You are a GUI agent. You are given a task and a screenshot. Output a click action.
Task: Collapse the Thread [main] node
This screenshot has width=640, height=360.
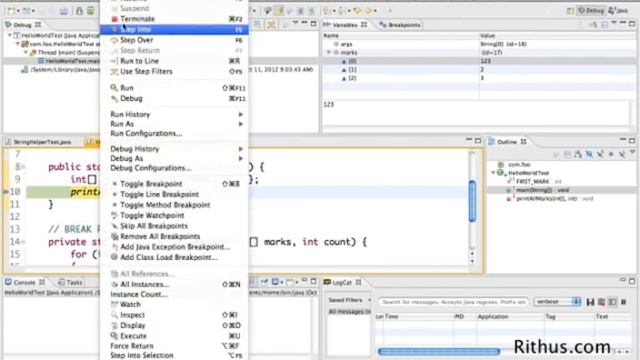[x=26, y=53]
